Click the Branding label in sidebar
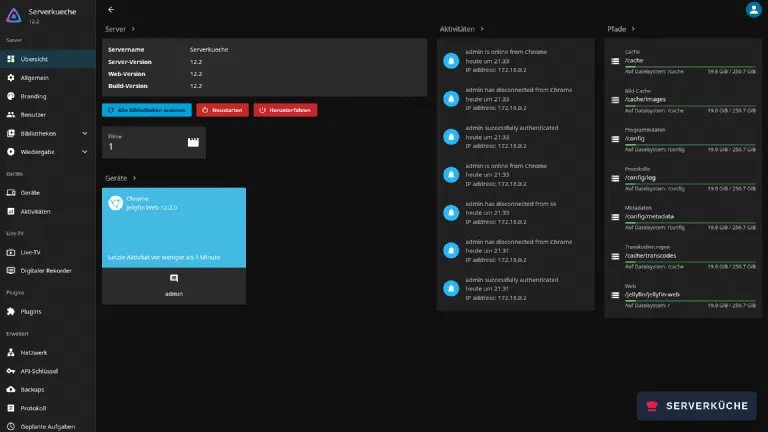Viewport: 768px width, 432px height. tap(33, 96)
